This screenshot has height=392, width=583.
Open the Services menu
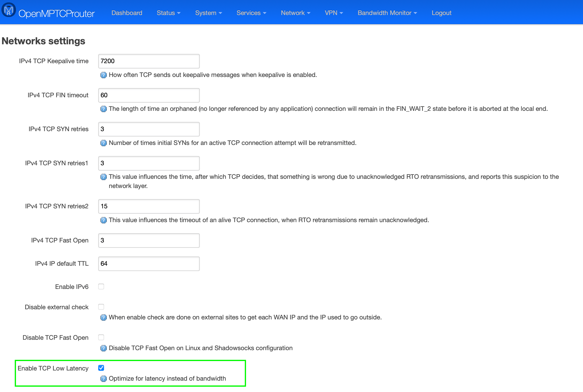pos(251,13)
